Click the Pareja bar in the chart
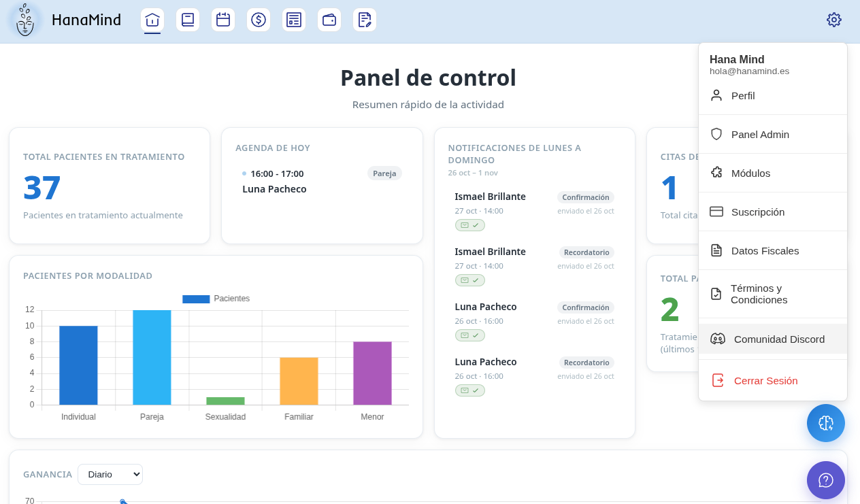 pyautogui.click(x=152, y=358)
